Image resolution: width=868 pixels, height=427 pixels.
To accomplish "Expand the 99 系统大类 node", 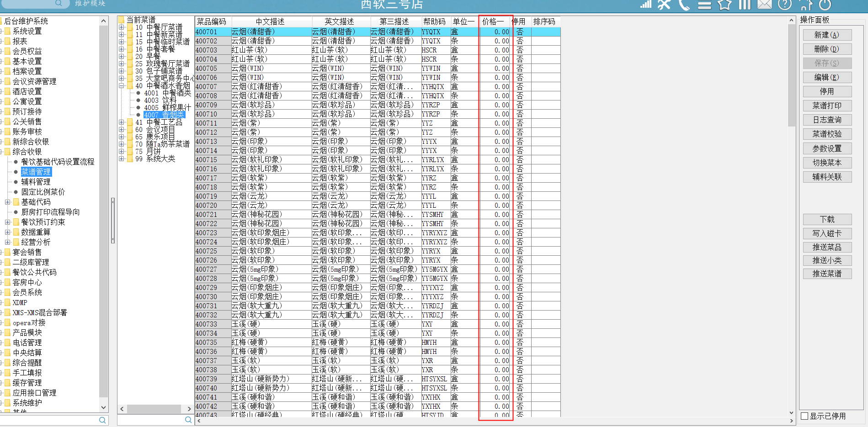I will click(122, 159).
